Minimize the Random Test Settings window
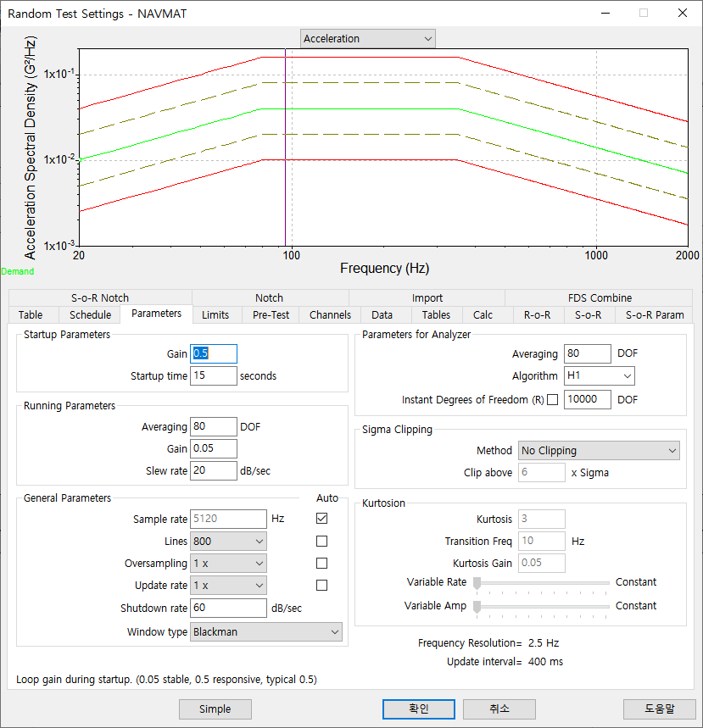The height and width of the screenshot is (728, 703). (x=605, y=13)
